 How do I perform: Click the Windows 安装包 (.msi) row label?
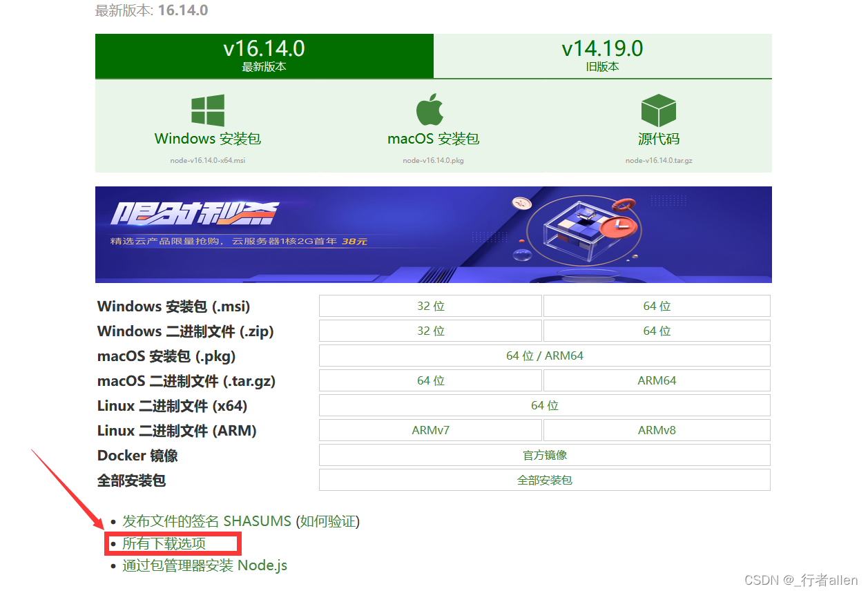click(174, 306)
